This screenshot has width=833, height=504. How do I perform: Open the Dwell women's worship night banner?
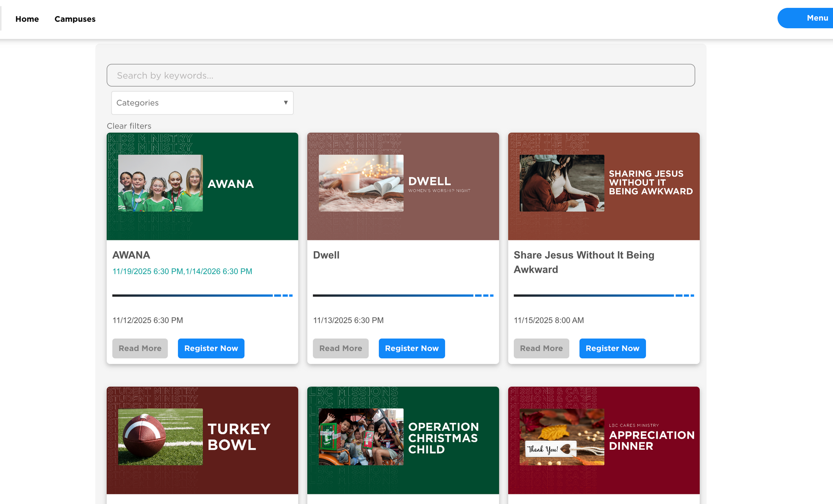click(403, 186)
